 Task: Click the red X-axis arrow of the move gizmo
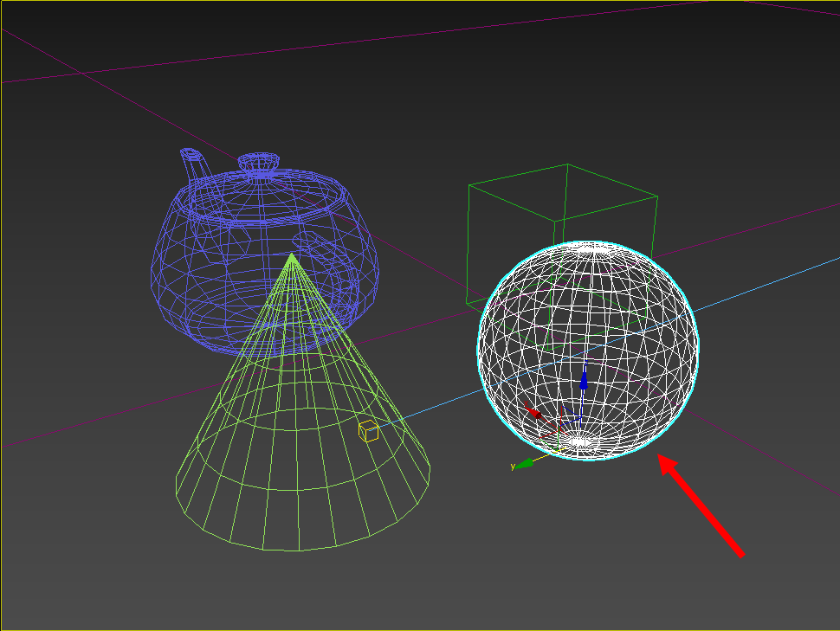coord(534,412)
